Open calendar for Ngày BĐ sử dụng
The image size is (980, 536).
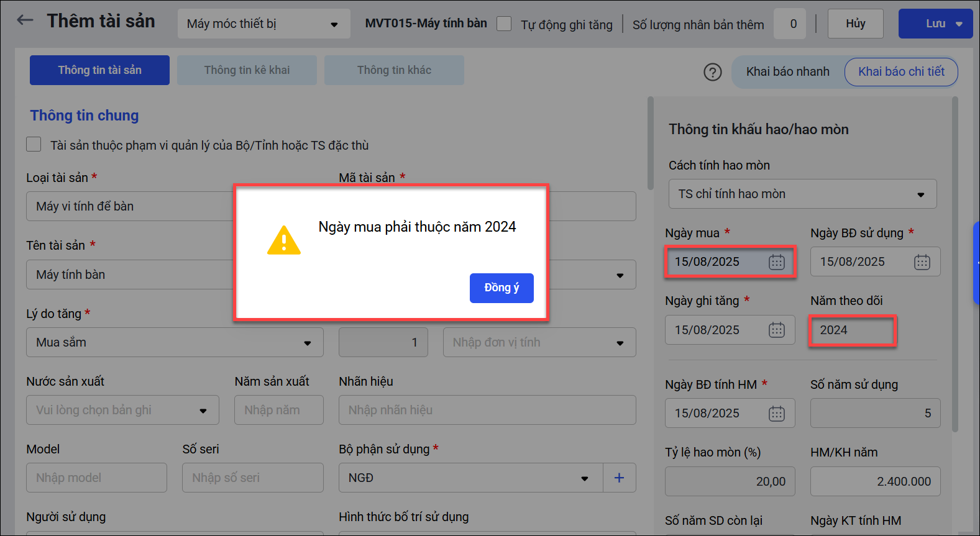[922, 262]
